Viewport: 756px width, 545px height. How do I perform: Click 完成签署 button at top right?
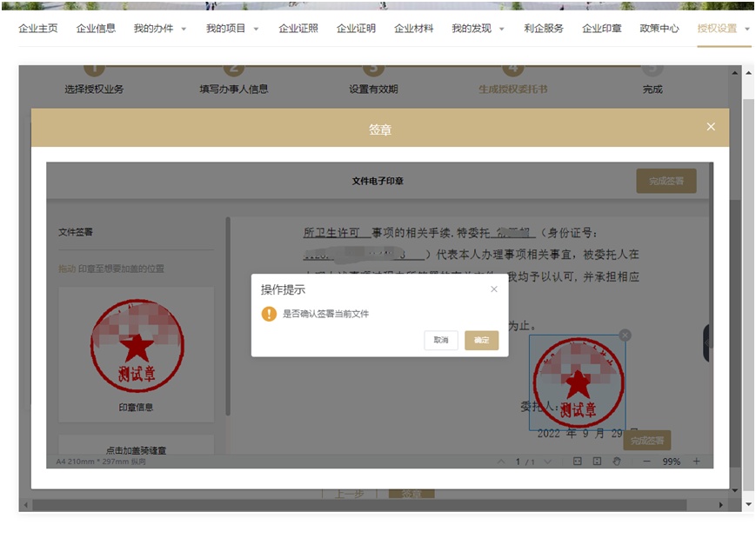coord(666,181)
